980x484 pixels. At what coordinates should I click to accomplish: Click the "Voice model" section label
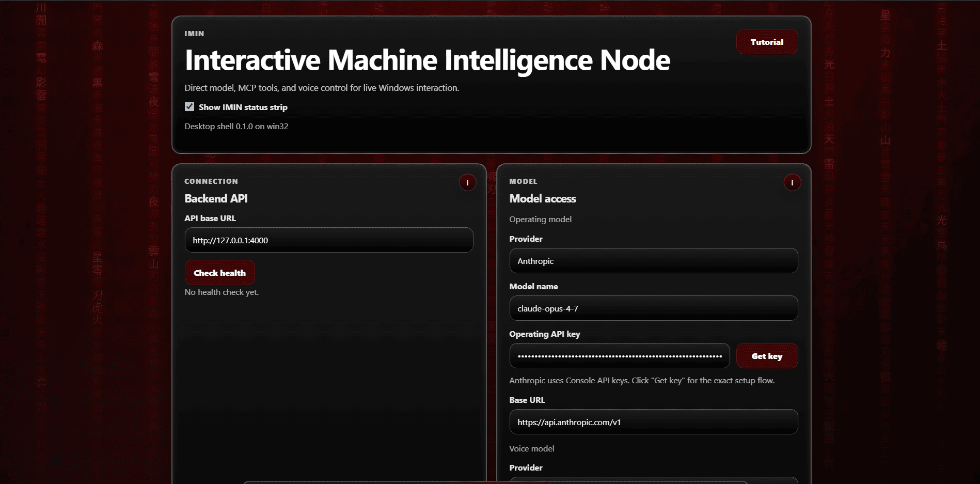click(531, 449)
